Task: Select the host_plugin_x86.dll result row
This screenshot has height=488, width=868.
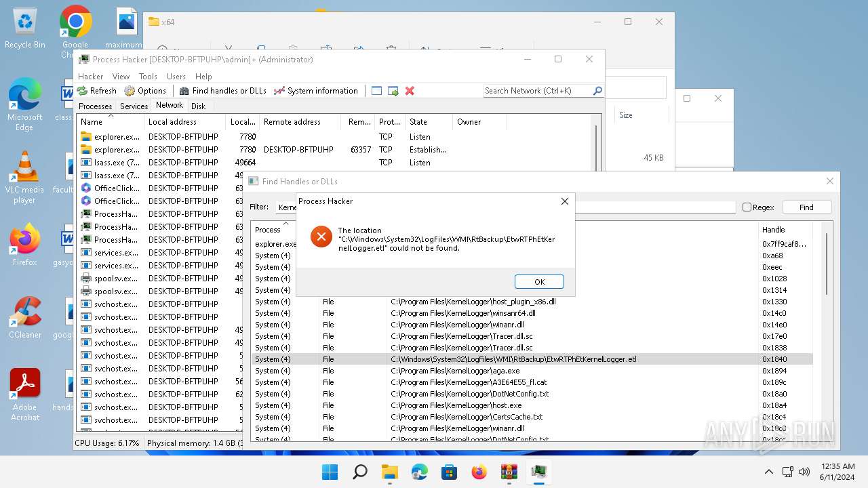Action: pos(532,302)
